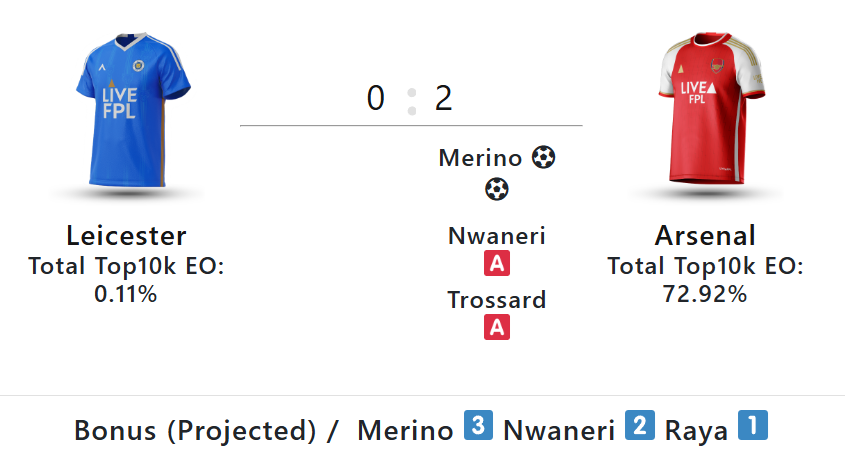Select the Arsenal team name
845x451 pixels.
tap(705, 235)
